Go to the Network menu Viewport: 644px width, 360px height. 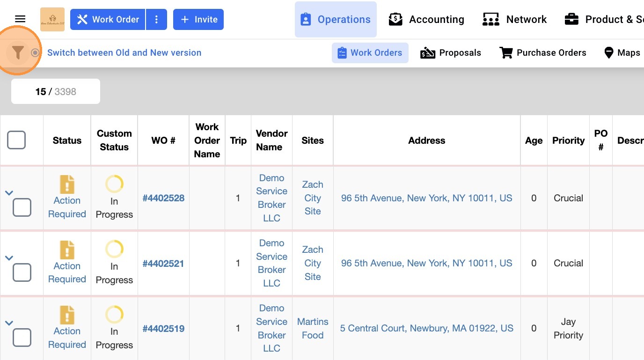tap(514, 20)
